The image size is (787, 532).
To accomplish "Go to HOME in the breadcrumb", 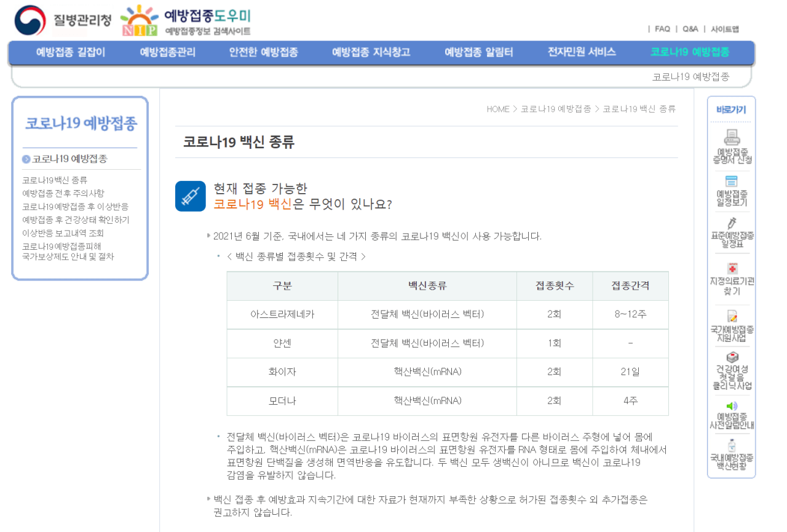I will point(498,109).
